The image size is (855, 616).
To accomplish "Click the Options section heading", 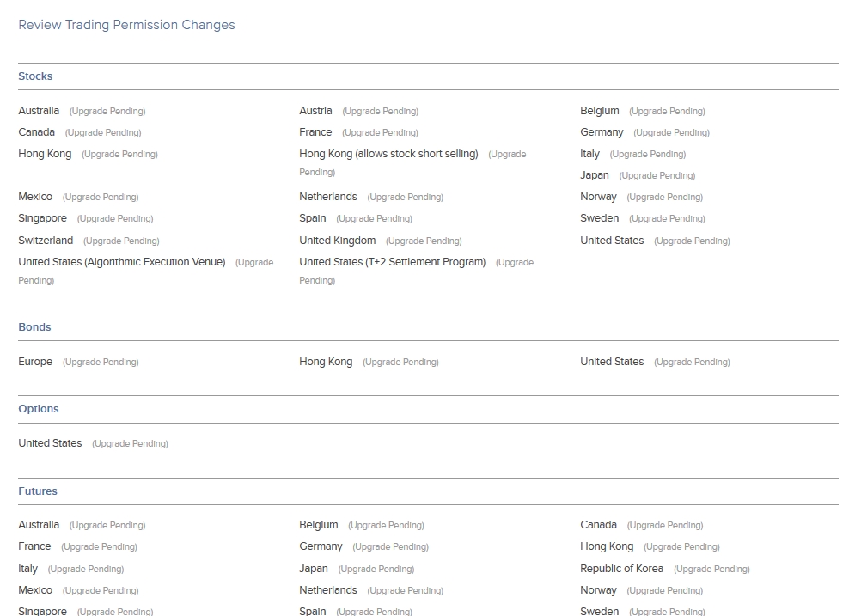I will pyautogui.click(x=38, y=409).
